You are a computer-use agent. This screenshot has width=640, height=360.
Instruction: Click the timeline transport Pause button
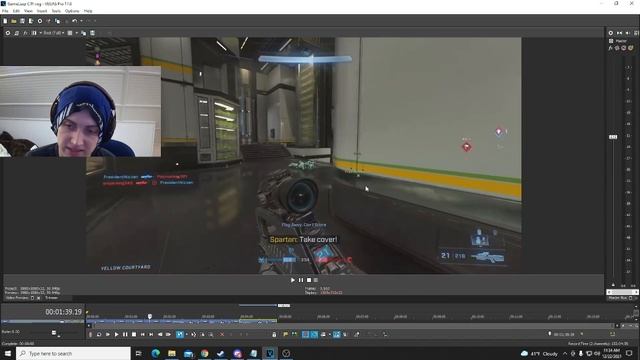click(125, 334)
